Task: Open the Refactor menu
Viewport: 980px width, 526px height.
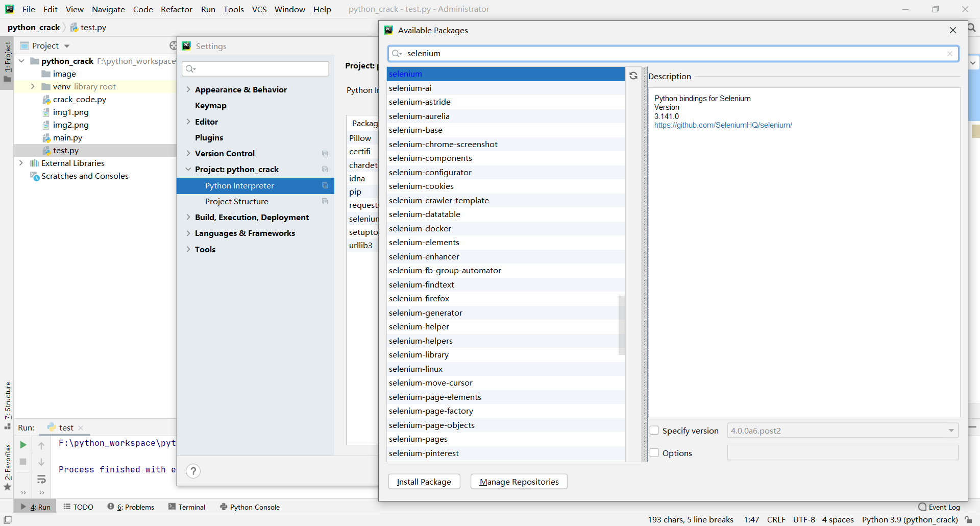Action: point(176,9)
